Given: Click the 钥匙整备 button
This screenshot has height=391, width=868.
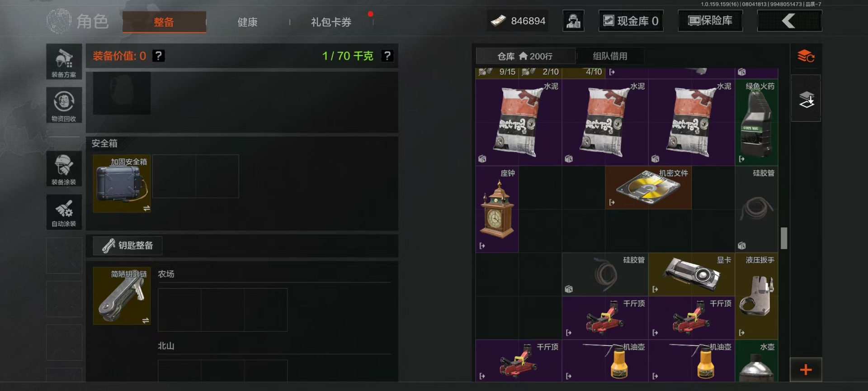Looking at the screenshot, I should point(127,245).
